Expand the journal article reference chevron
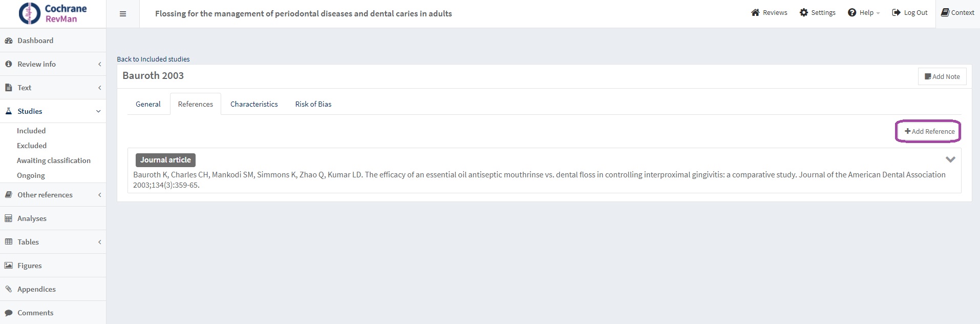This screenshot has width=980, height=324. click(950, 159)
